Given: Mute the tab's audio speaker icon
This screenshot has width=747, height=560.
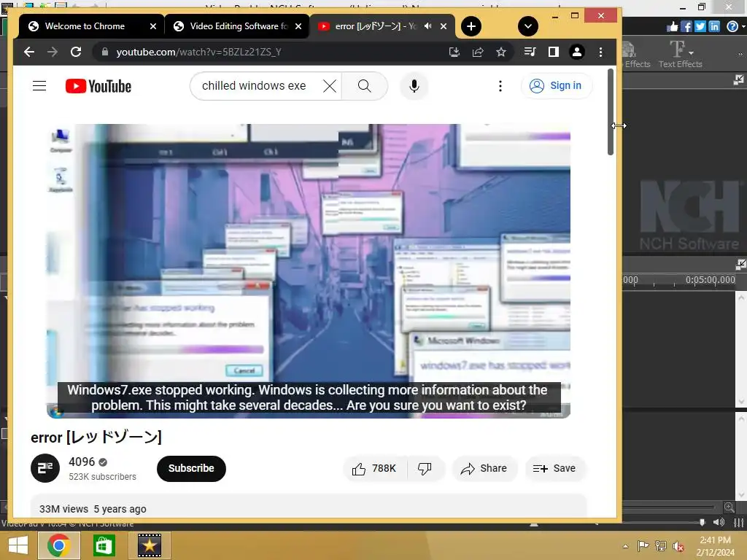Looking at the screenshot, I should tap(427, 26).
